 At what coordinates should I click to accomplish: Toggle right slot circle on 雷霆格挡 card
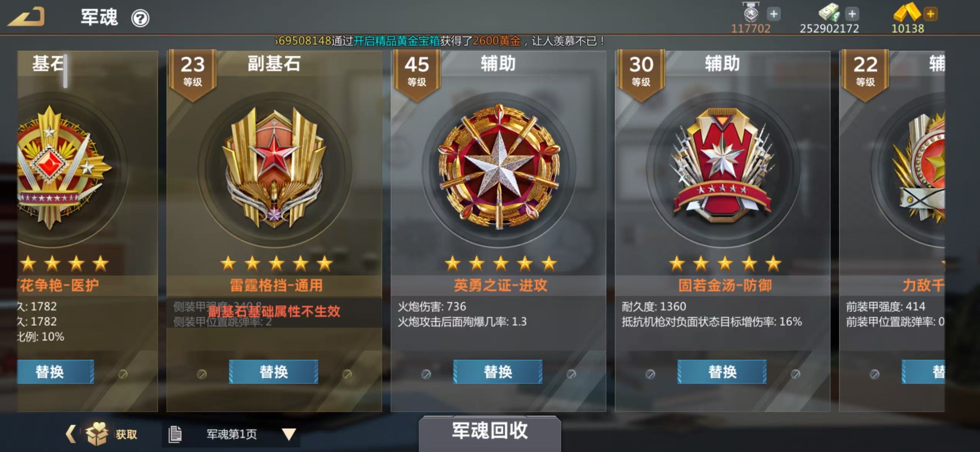pyautogui.click(x=347, y=374)
